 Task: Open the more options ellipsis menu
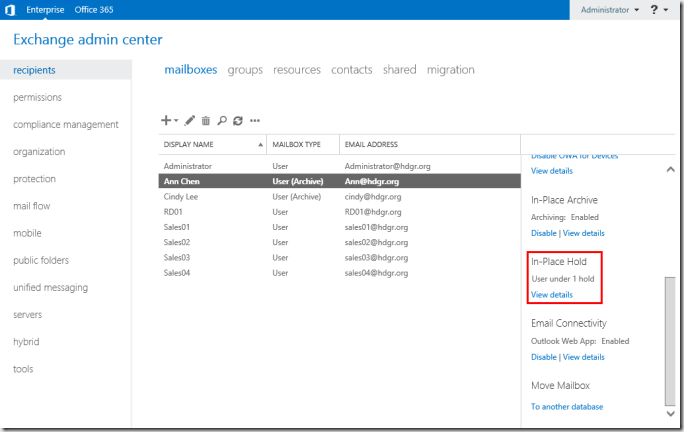point(255,121)
